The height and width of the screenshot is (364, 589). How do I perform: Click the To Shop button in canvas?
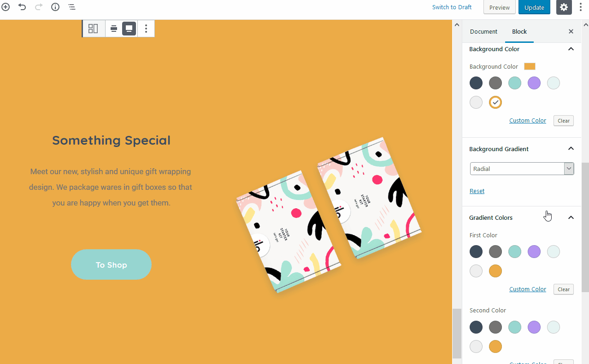click(x=111, y=264)
